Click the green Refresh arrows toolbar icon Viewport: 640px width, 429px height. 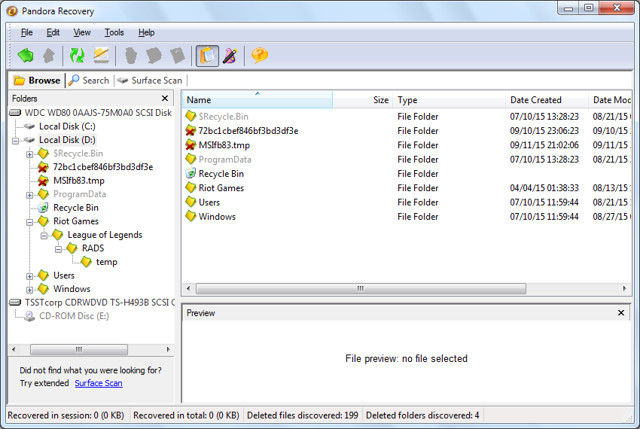(x=76, y=55)
